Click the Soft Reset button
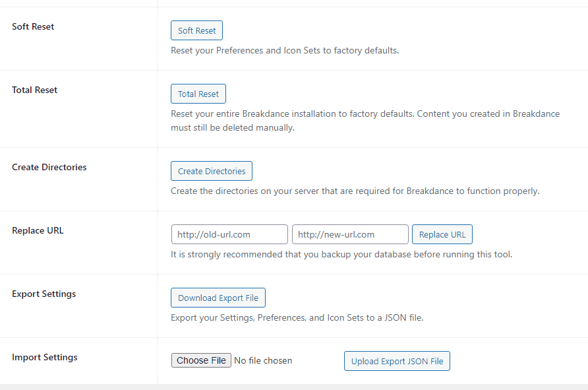Screen dimensions: 588x390 tap(196, 31)
